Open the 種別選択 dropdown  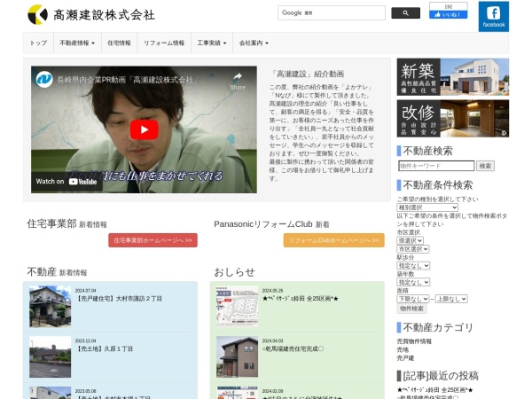427,207
